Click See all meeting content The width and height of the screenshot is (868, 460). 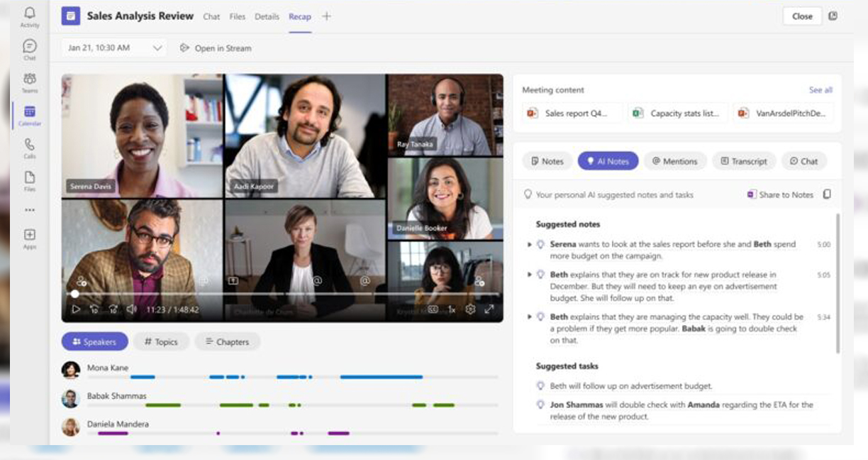[820, 90]
